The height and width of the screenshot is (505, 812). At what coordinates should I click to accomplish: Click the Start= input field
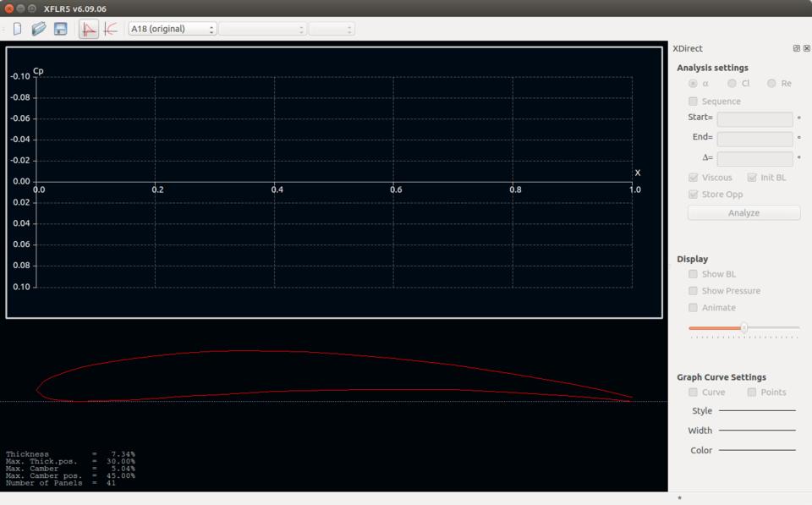point(754,119)
